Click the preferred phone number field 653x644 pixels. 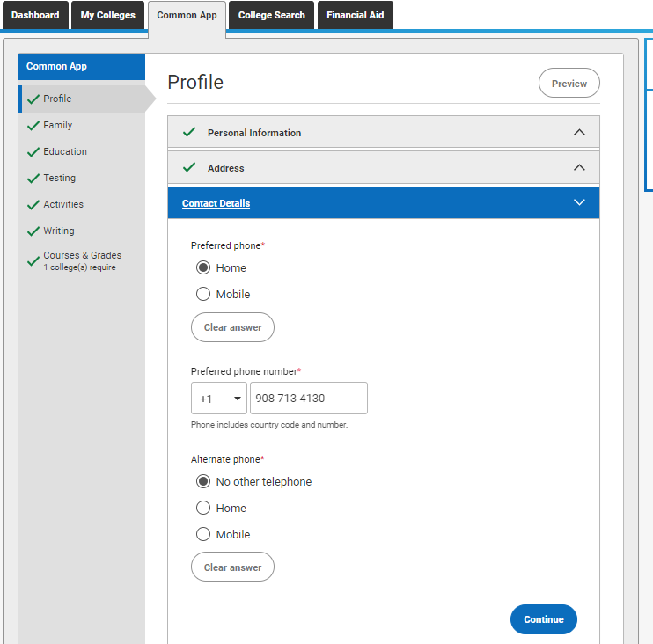tap(309, 399)
